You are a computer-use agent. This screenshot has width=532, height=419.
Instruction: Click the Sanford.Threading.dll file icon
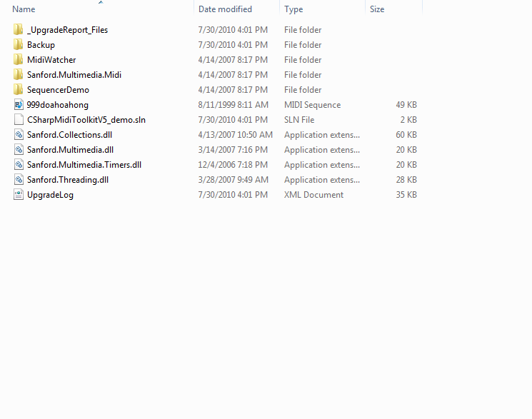pyautogui.click(x=19, y=179)
